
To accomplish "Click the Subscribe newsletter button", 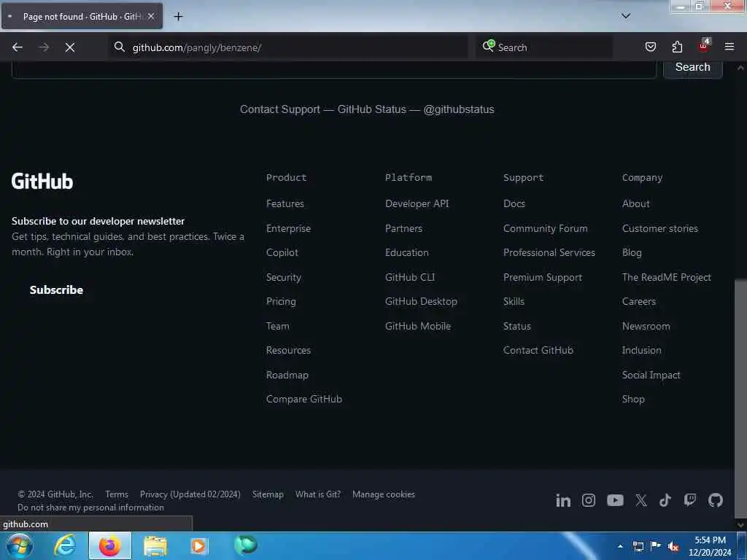I will coord(56,289).
